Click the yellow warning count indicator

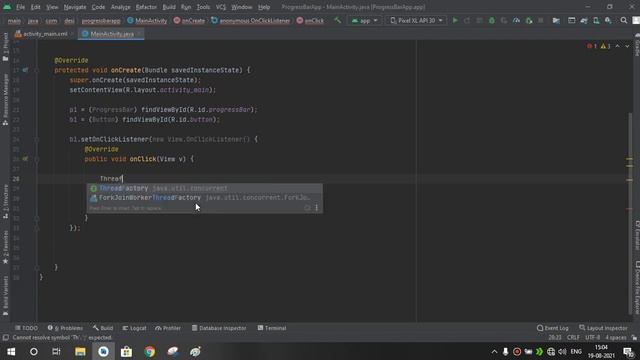606,46
